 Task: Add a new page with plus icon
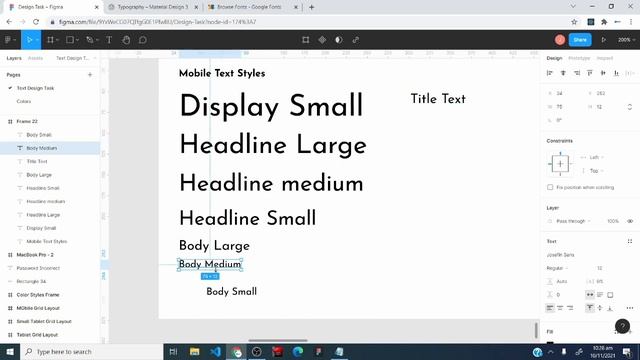[x=90, y=75]
